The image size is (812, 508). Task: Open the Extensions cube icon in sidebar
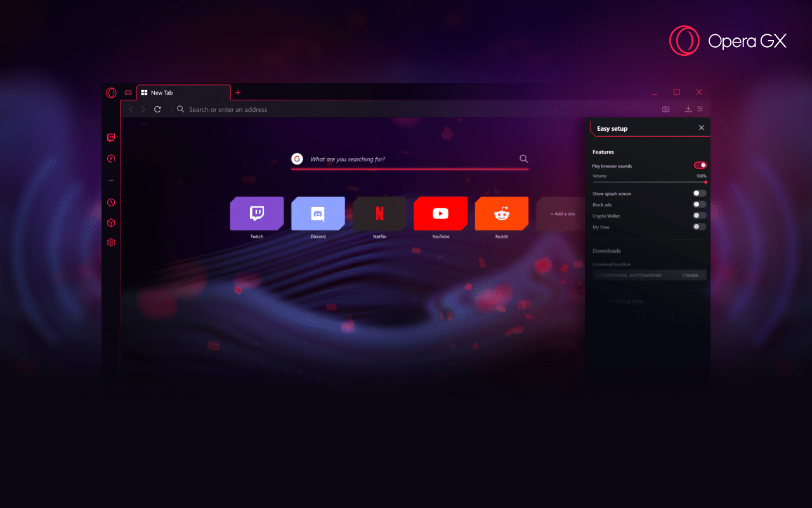coord(111,223)
